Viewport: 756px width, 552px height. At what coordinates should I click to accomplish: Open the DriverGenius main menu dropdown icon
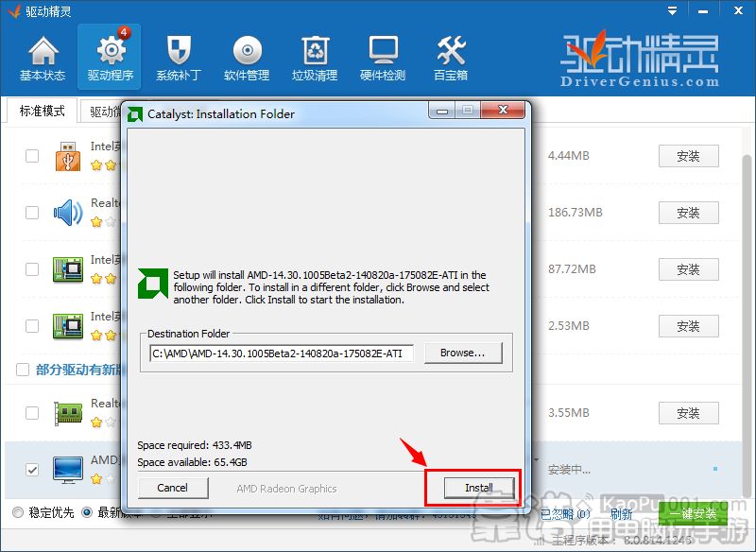pyautogui.click(x=672, y=10)
